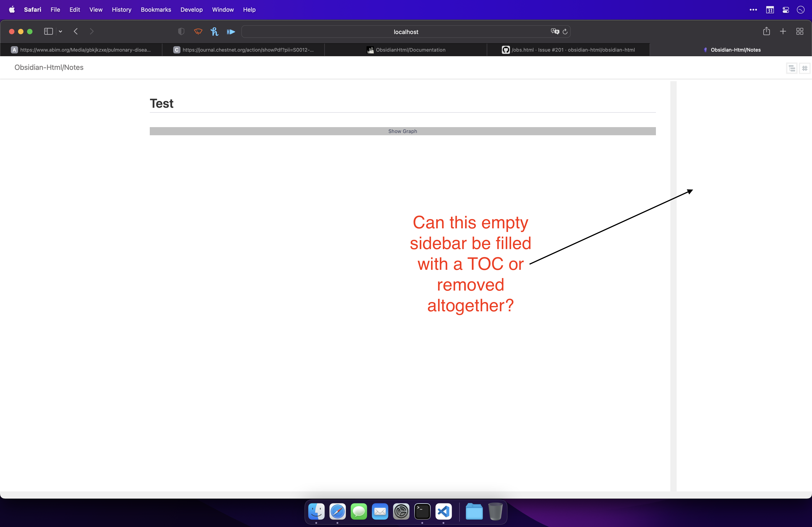The height and width of the screenshot is (527, 812).
Task: Open the Develop menu
Action: tap(191, 9)
